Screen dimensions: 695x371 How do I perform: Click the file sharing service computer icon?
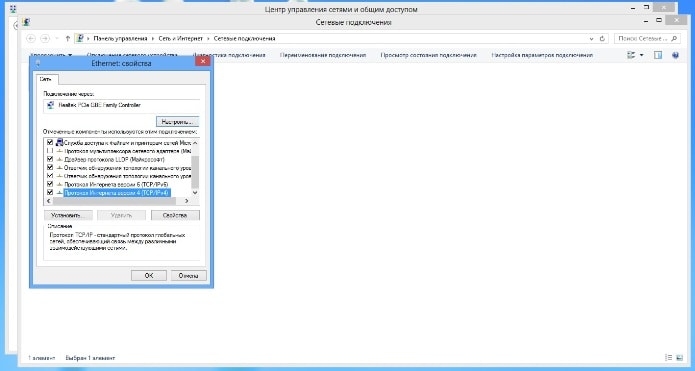(x=59, y=143)
